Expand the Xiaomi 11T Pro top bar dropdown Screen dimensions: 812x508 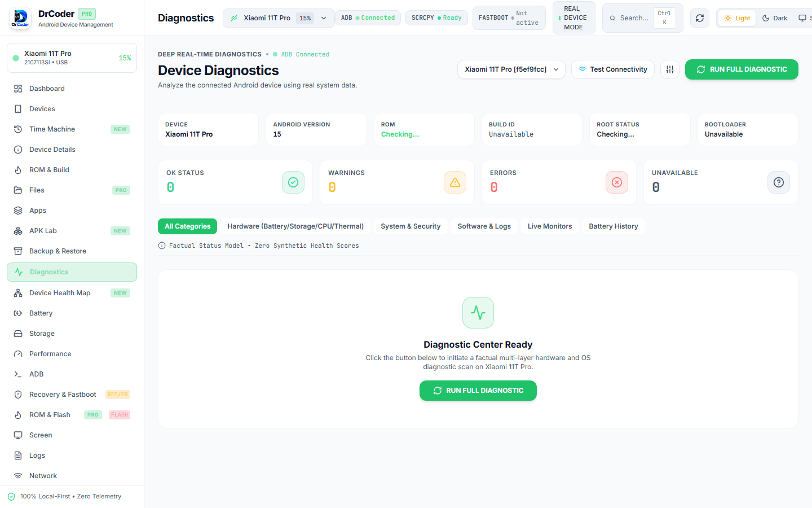tap(279, 18)
